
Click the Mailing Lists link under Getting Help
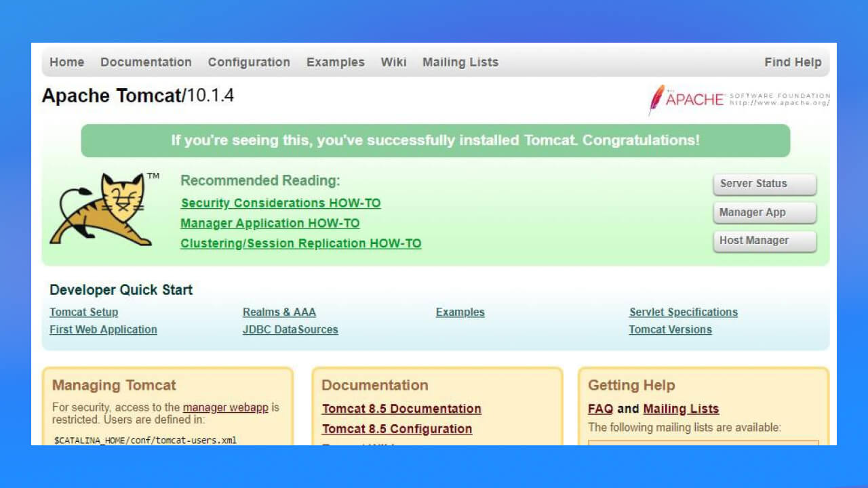point(681,409)
